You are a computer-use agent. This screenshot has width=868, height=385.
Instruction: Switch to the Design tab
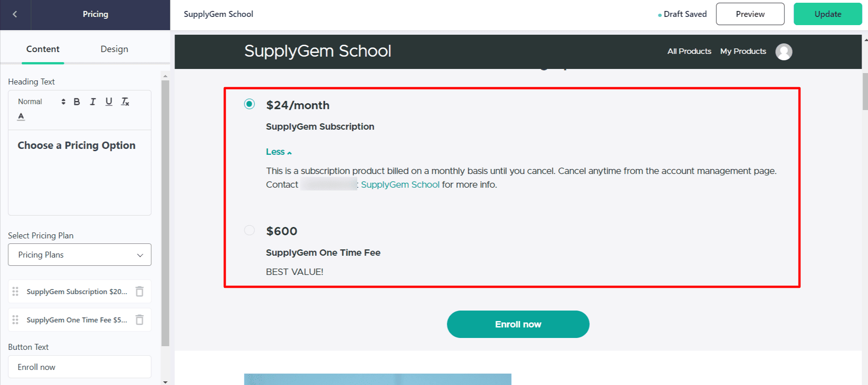point(114,49)
